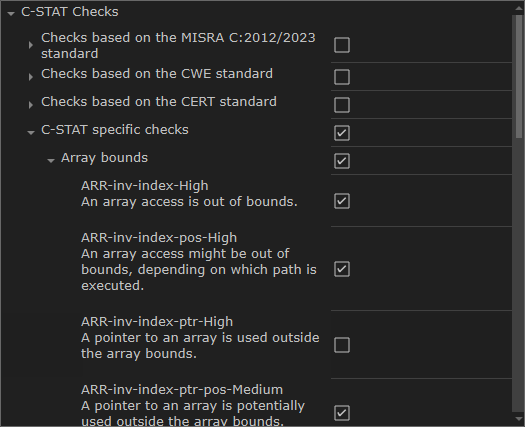The width and height of the screenshot is (525, 427).
Task: Uncheck C-STAT specific checks checkbox
Action: 342,133
